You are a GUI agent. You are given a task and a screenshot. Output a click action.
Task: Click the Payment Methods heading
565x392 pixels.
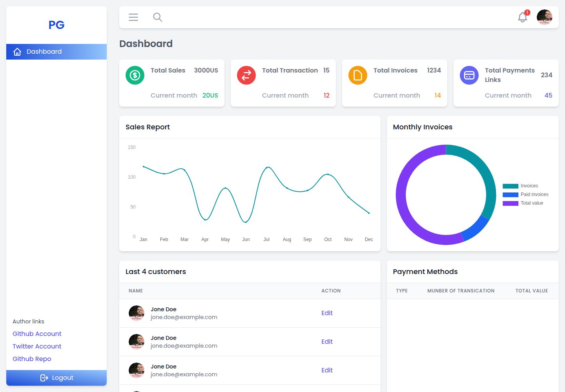pyautogui.click(x=425, y=272)
